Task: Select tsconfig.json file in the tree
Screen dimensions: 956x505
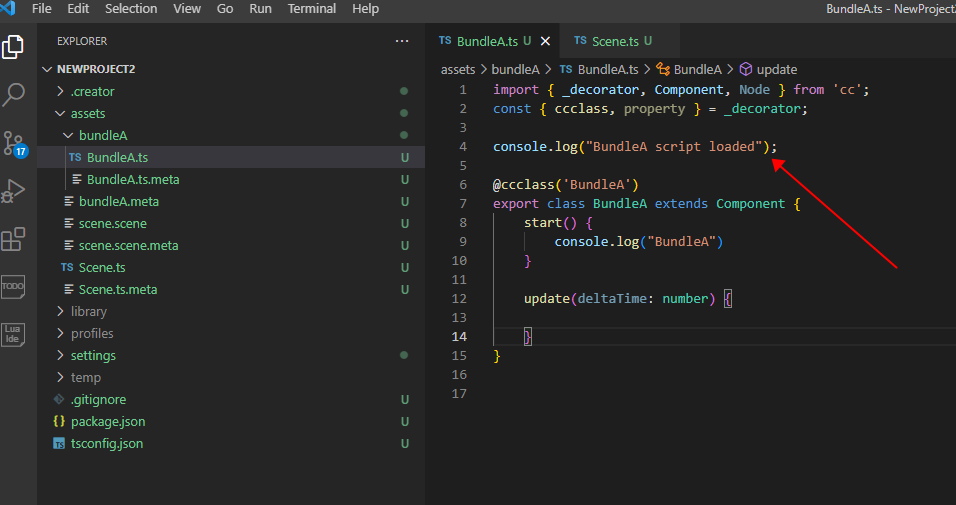Action: point(107,443)
